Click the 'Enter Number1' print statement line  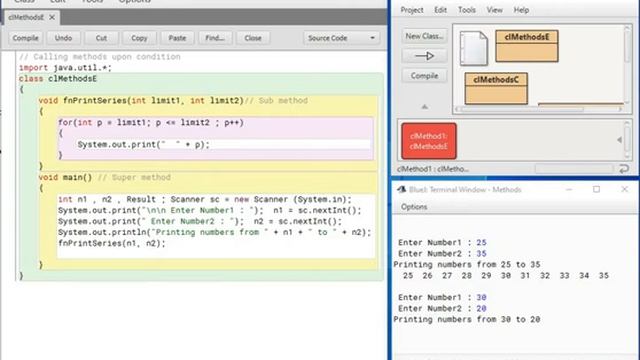pos(210,211)
